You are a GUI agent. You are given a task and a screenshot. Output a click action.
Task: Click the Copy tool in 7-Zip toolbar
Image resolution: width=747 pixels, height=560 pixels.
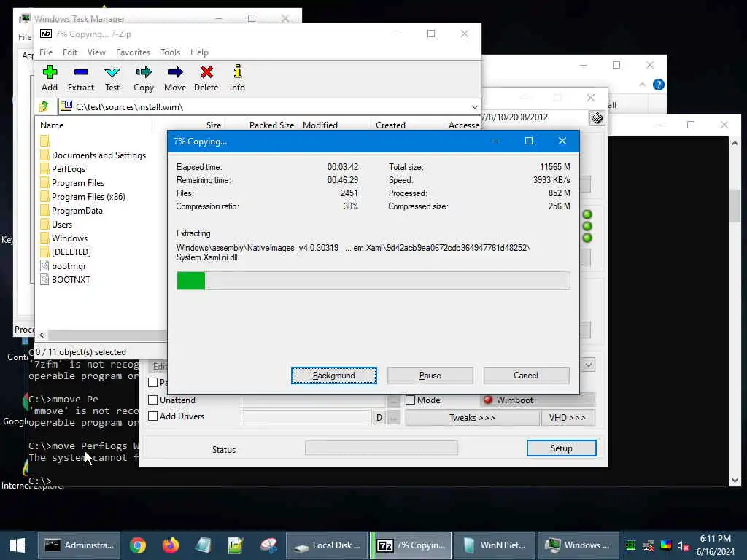(144, 79)
